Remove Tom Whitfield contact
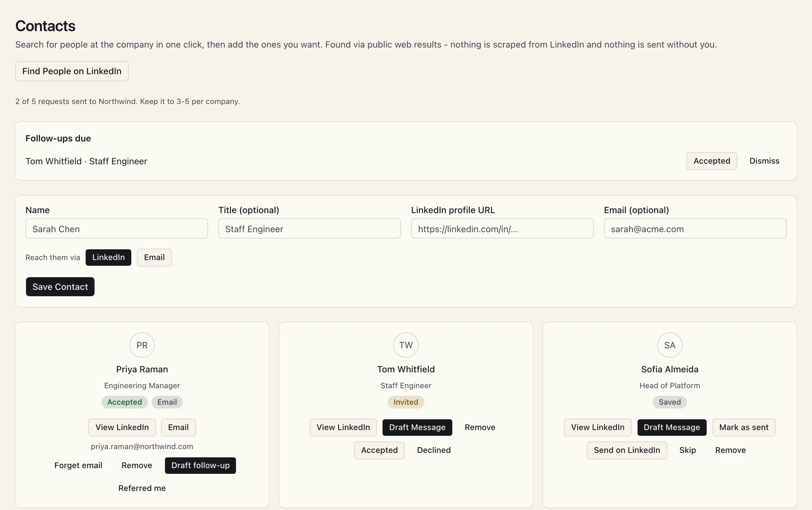812x510 pixels. pyautogui.click(x=480, y=428)
